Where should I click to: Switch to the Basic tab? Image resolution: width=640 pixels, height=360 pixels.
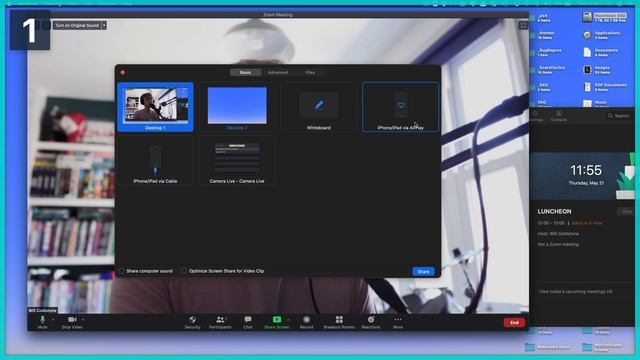point(245,72)
